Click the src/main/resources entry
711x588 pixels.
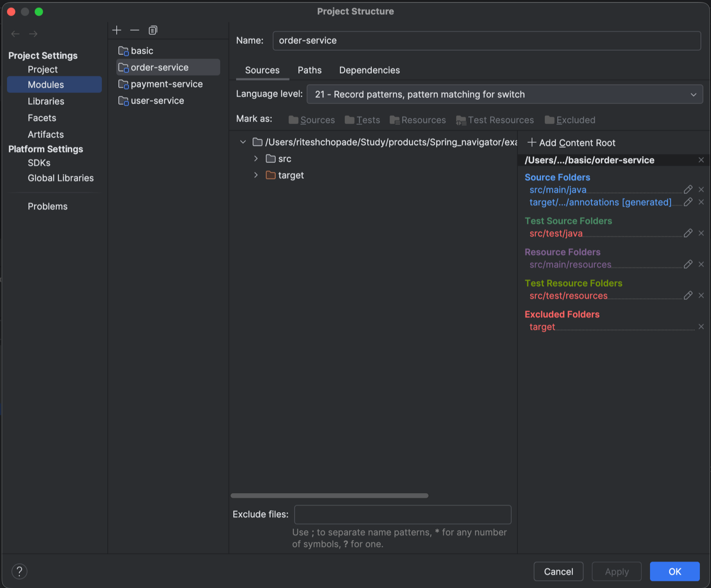[570, 265]
